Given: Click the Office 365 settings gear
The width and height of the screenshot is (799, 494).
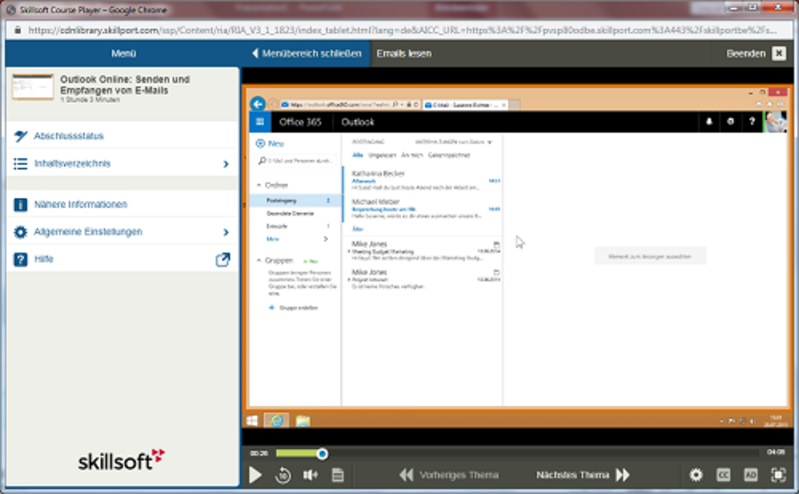Looking at the screenshot, I should pos(730,122).
